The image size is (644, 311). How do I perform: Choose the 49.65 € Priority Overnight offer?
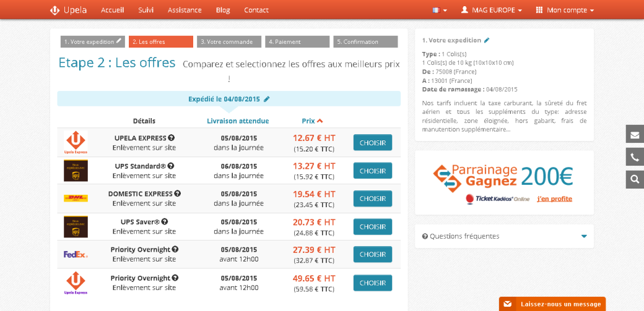373,283
